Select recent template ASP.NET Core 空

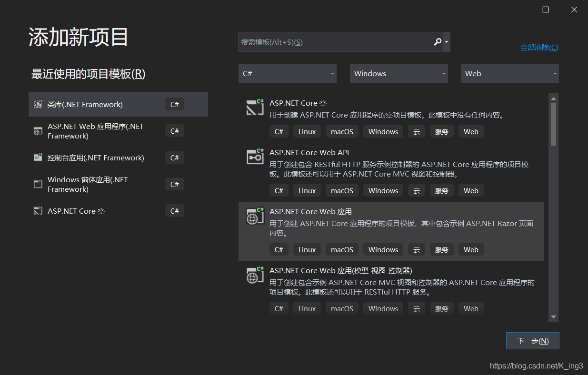click(x=119, y=211)
